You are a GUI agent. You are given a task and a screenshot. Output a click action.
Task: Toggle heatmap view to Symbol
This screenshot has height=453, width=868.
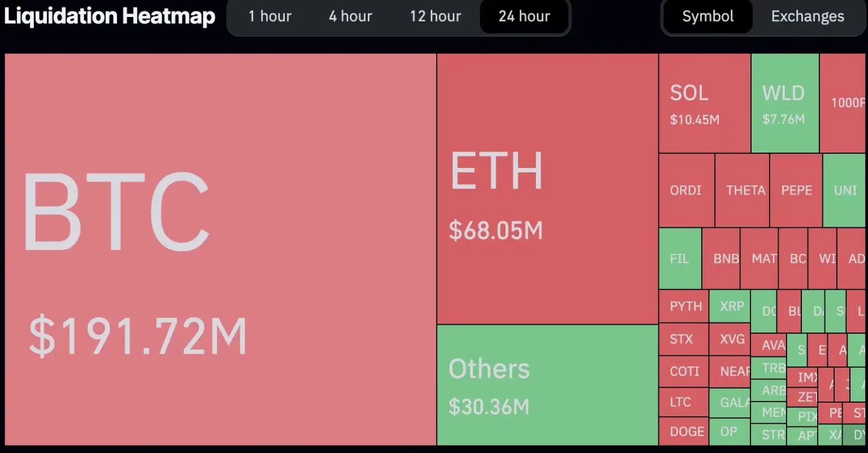708,16
